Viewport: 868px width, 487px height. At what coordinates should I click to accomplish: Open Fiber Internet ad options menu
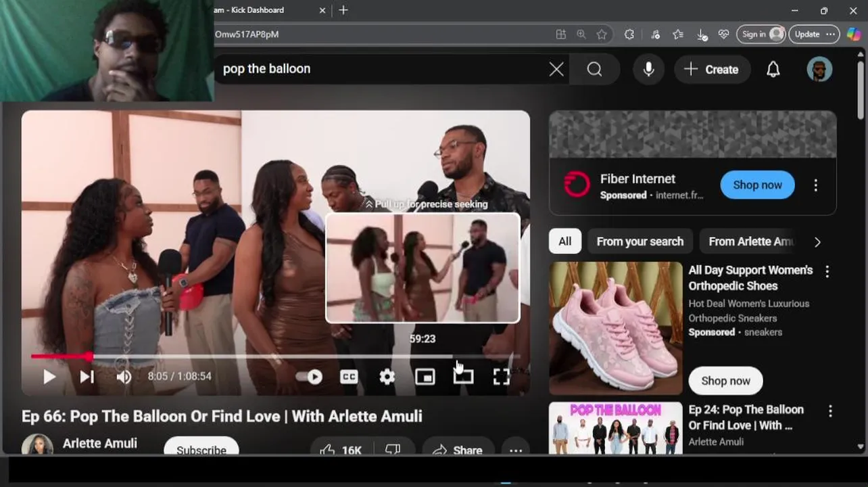815,185
